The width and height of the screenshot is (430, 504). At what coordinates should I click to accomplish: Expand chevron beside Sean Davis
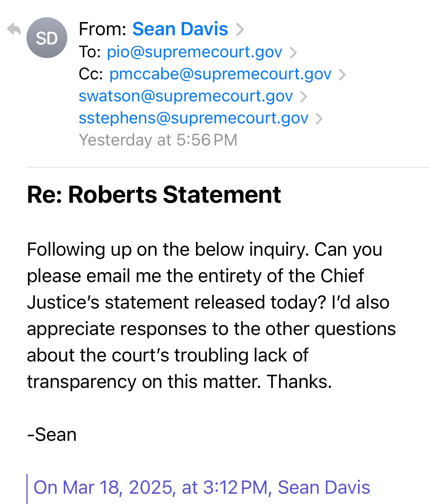(240, 29)
